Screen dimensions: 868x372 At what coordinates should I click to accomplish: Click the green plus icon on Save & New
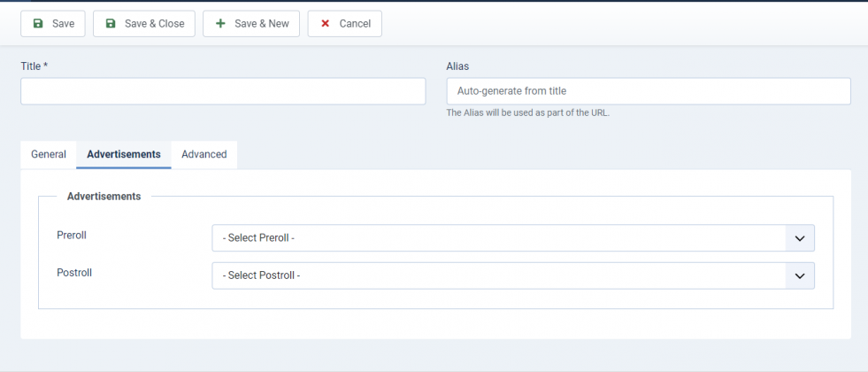tap(220, 24)
